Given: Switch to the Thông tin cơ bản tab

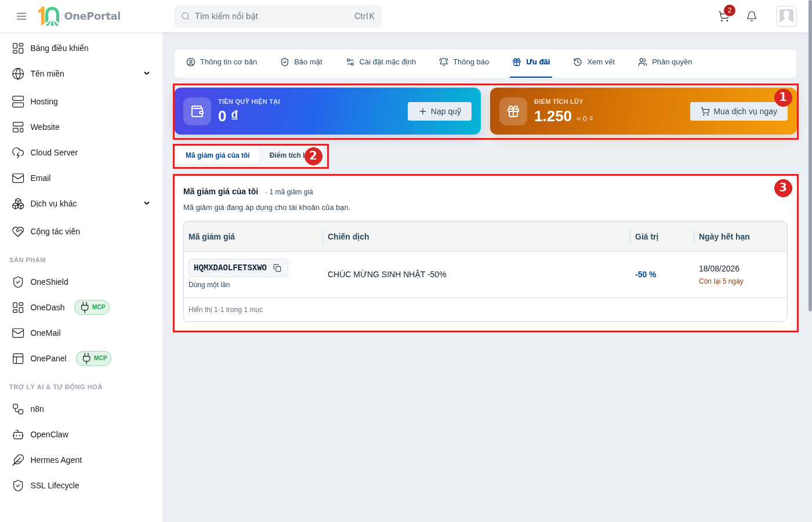Looking at the screenshot, I should (222, 62).
